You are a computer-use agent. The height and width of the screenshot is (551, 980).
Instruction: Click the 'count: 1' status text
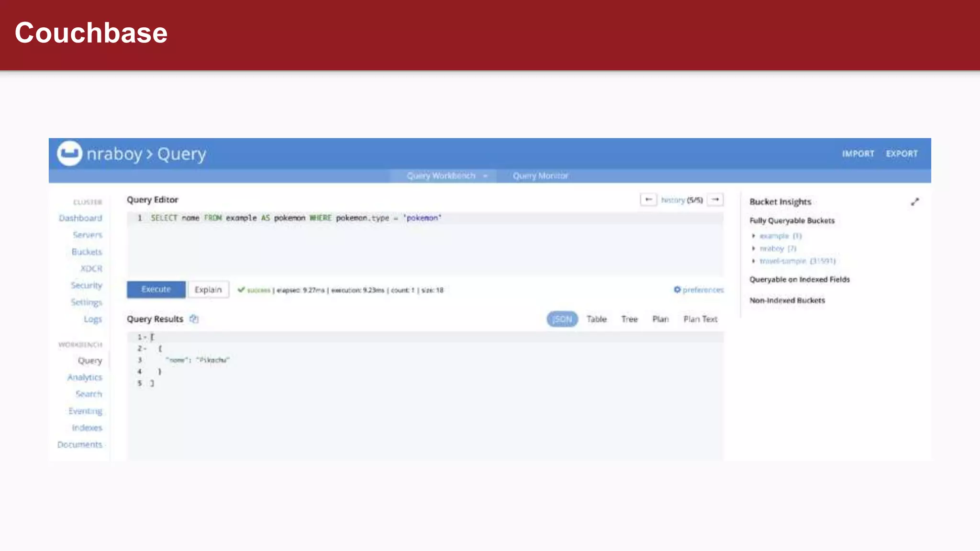coord(402,290)
